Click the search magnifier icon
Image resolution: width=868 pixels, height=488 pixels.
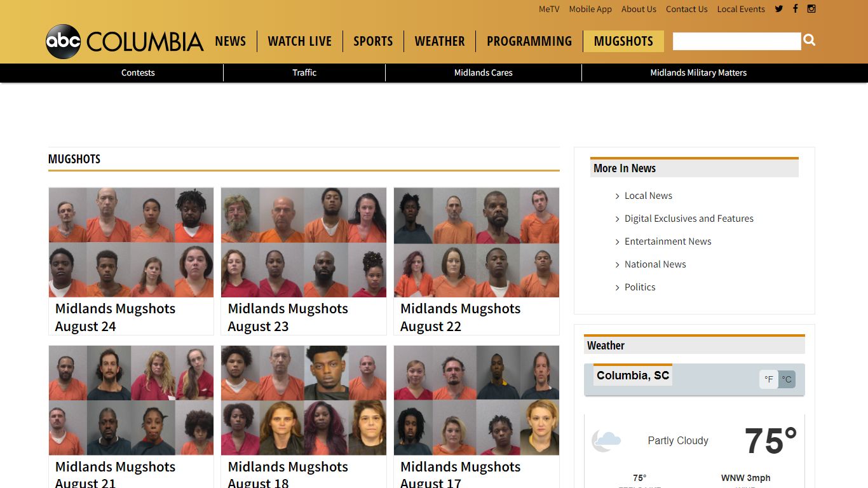pyautogui.click(x=809, y=40)
